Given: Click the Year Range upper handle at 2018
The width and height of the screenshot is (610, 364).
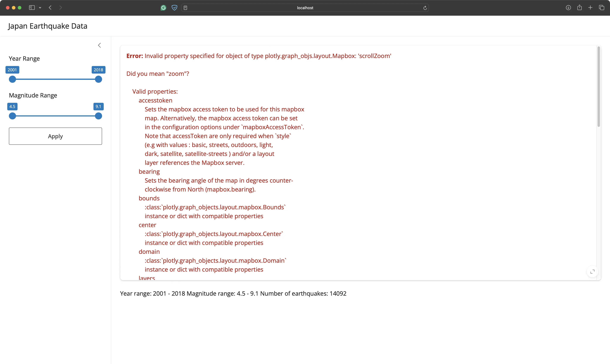Looking at the screenshot, I should tap(98, 79).
